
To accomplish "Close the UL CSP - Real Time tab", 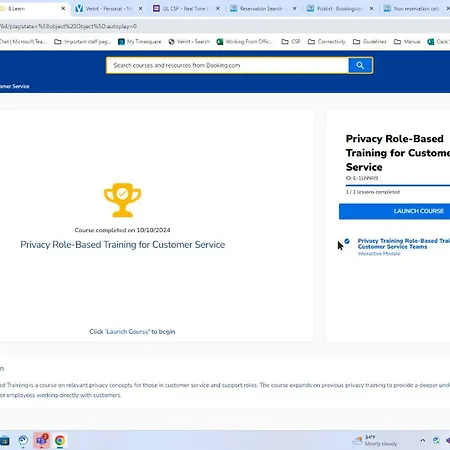I will [x=218, y=9].
